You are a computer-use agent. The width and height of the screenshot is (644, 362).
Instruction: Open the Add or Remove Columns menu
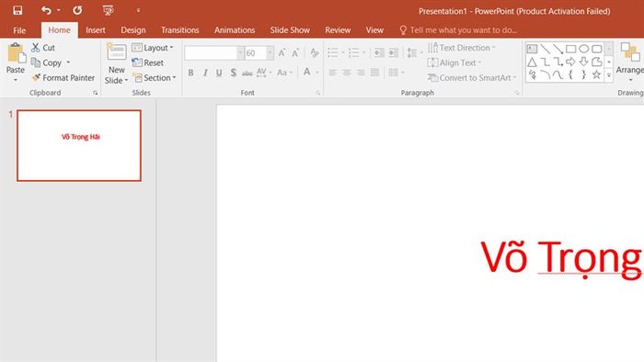click(x=396, y=73)
